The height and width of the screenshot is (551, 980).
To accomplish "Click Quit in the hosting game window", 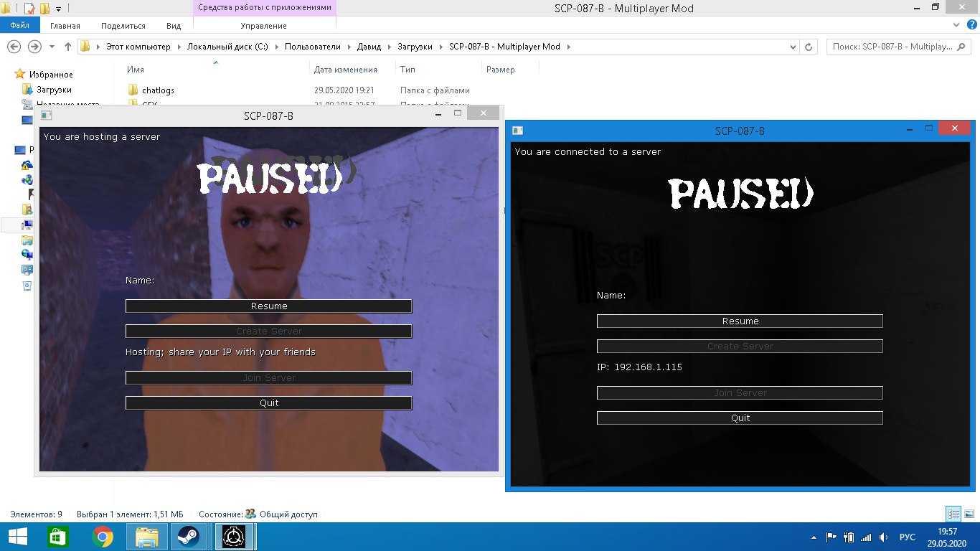I will (269, 403).
